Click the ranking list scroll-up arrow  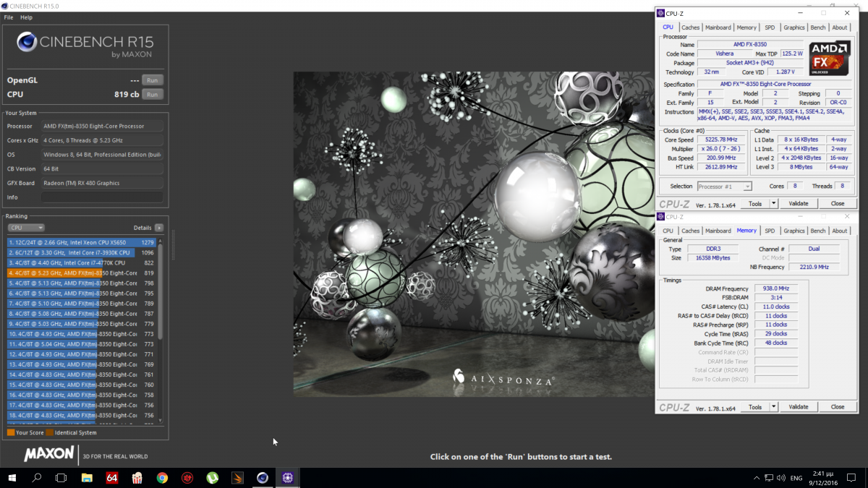coord(161,240)
